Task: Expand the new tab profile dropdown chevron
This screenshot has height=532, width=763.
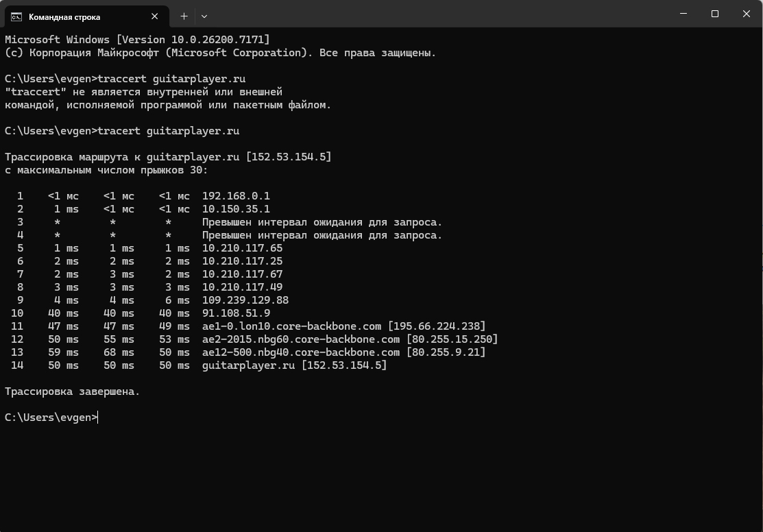Action: (x=204, y=16)
